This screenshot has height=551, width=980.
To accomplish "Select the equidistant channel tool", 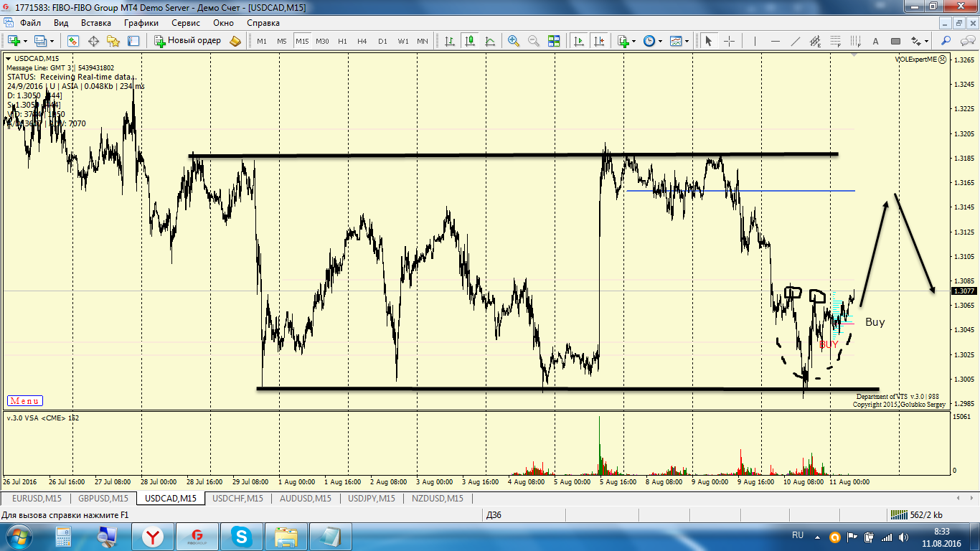I will 815,41.
